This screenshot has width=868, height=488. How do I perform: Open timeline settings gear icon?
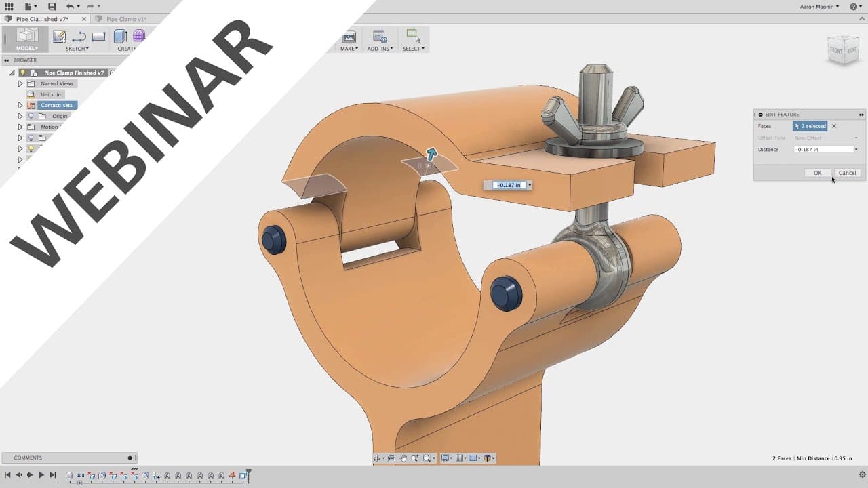(x=862, y=475)
